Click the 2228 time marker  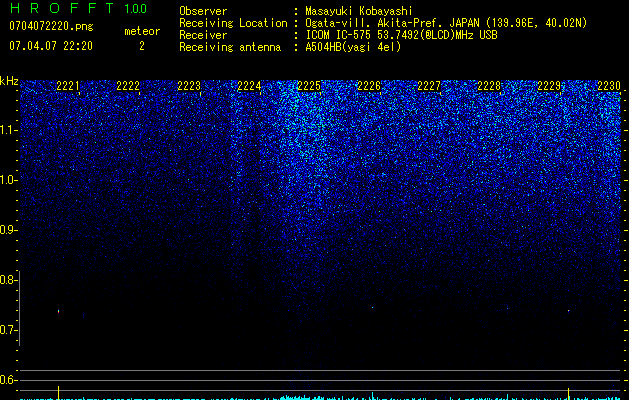[x=489, y=86]
